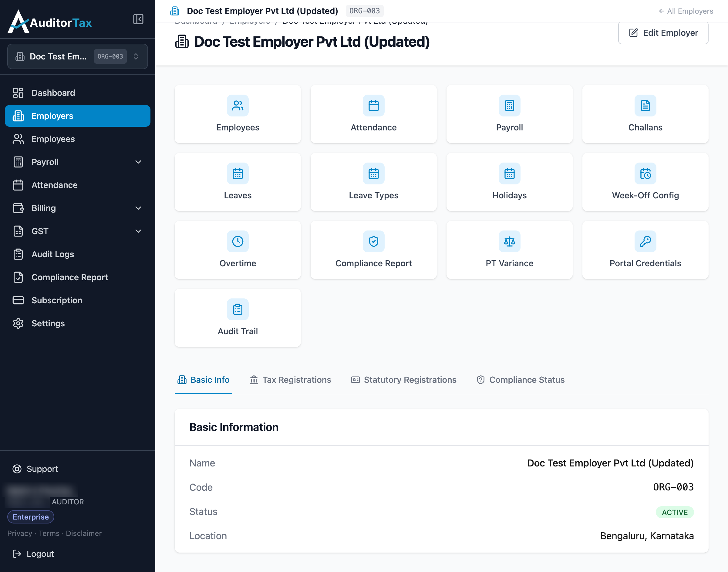728x572 pixels.
Task: Go to Dashboard in sidebar
Action: coord(77,93)
